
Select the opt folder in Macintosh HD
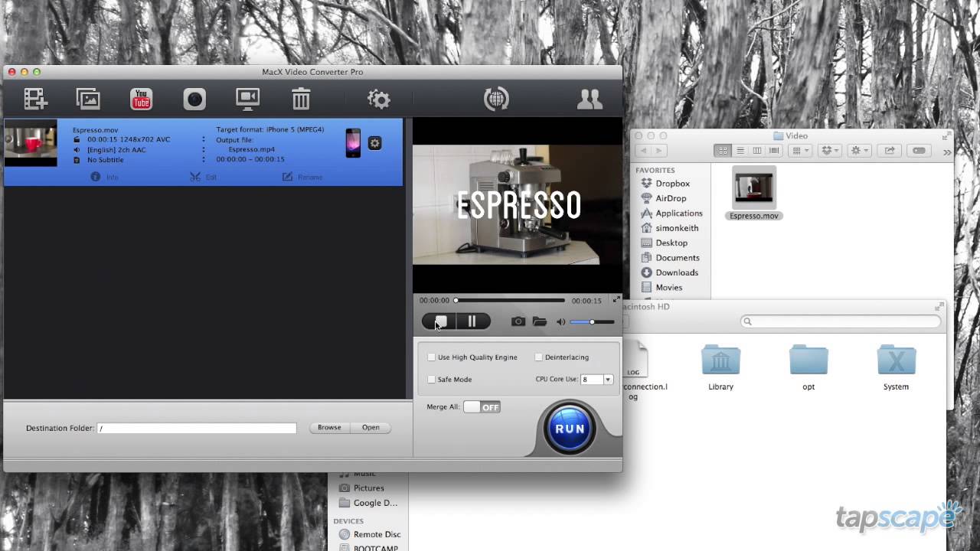(x=808, y=367)
